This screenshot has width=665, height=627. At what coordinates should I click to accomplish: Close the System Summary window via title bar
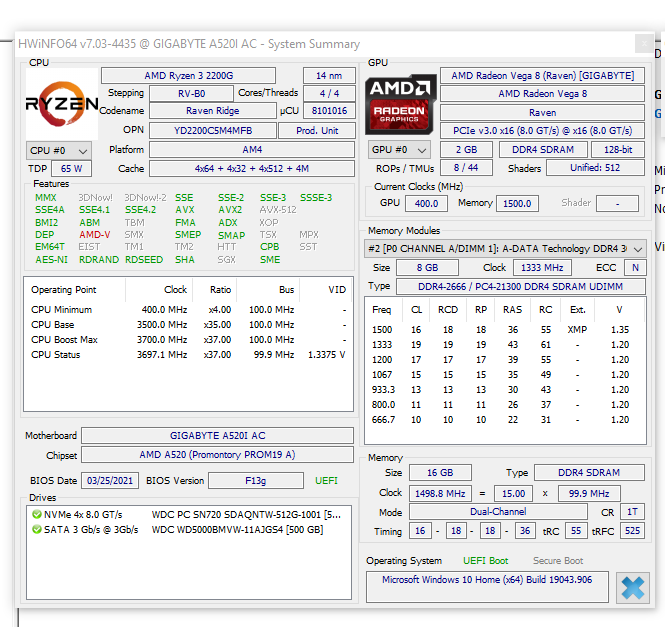coord(644,43)
